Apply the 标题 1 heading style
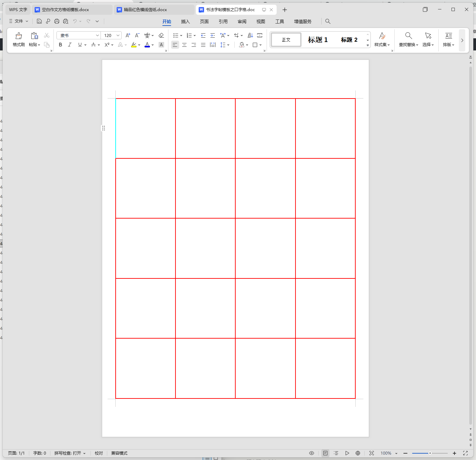Image resolution: width=476 pixels, height=460 pixels. tap(317, 40)
